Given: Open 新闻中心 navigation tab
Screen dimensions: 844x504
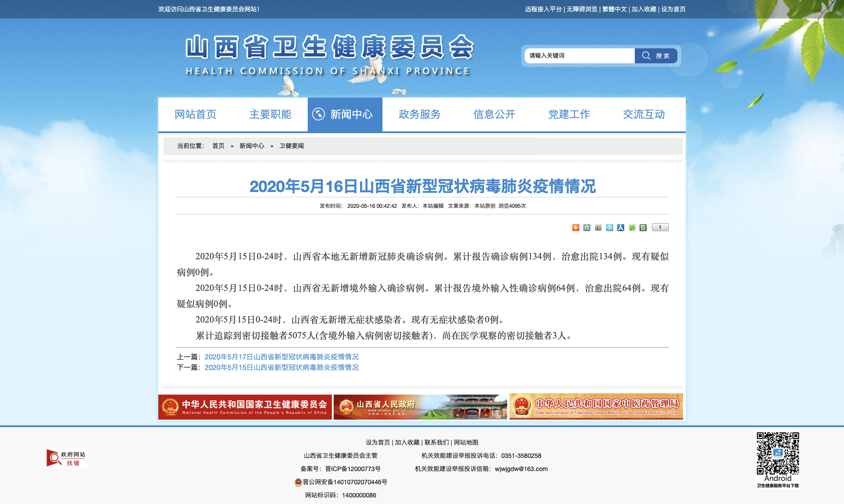Looking at the screenshot, I should [x=345, y=114].
